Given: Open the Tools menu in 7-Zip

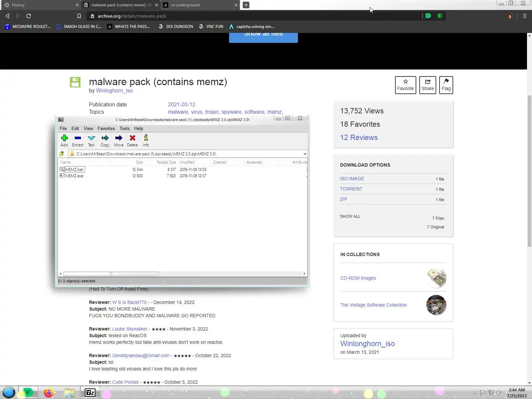Looking at the screenshot, I should coord(124,128).
